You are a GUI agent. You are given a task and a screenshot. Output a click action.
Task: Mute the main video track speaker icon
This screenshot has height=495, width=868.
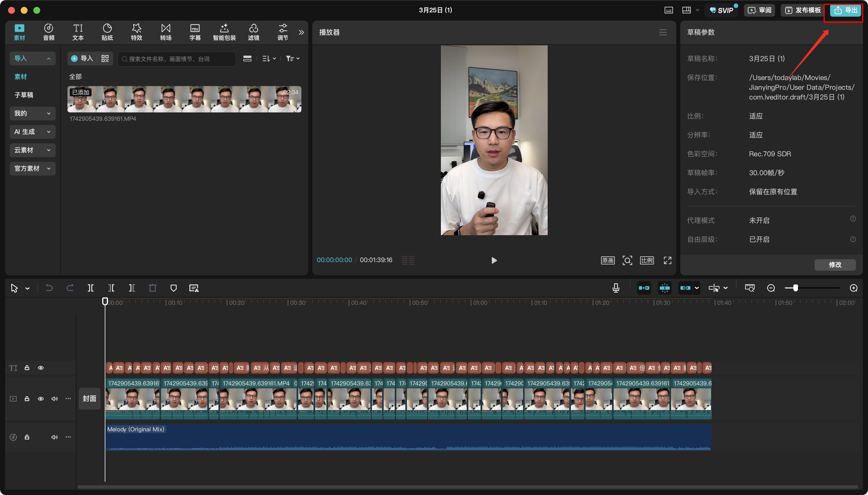55,399
